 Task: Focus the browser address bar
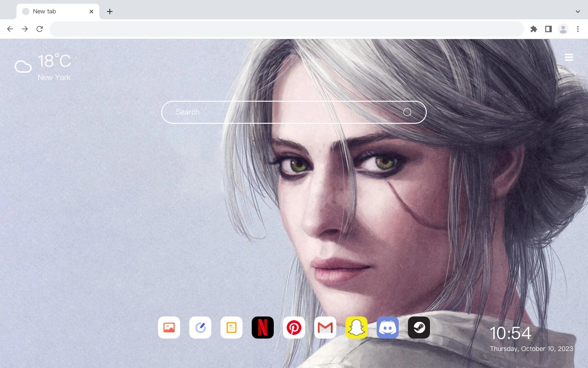(x=287, y=29)
